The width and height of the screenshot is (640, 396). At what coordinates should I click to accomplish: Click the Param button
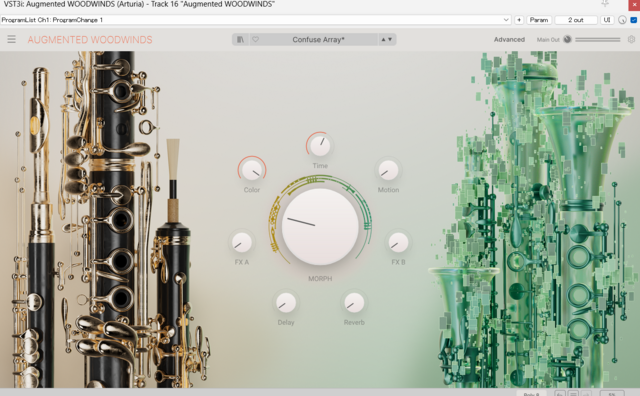pyautogui.click(x=539, y=20)
